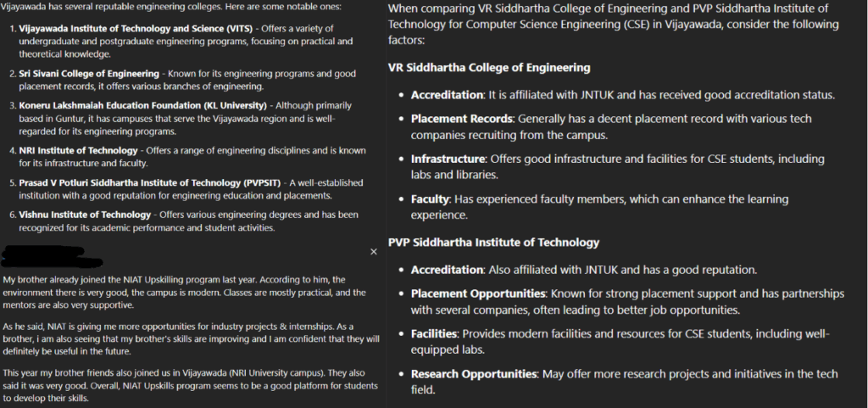
Task: Select Sri Sivani College of Engineering
Action: [90, 74]
